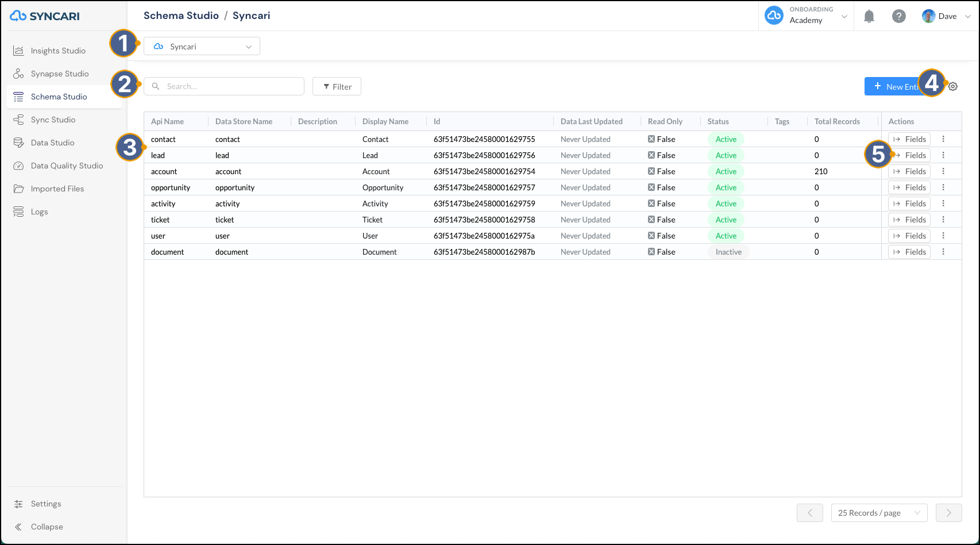Open more actions menu for lead row
Screen dimensions: 980x545
point(943,155)
